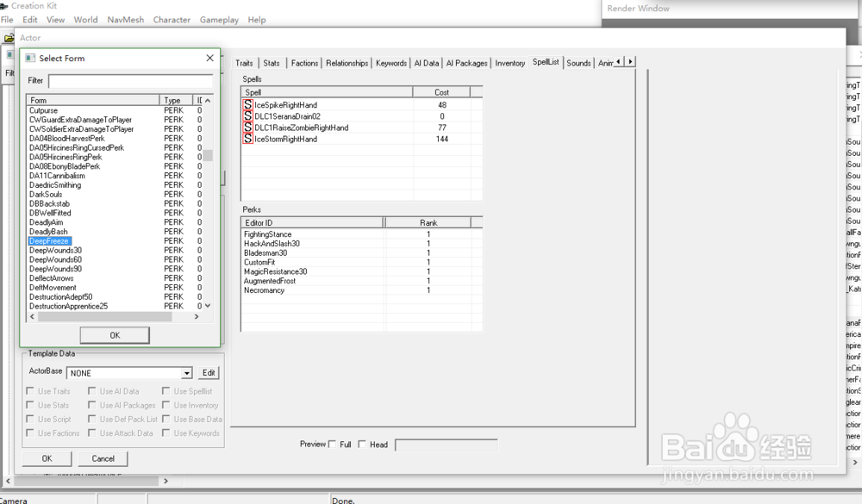Select the MagicResistance30 perk entry

pos(276,271)
